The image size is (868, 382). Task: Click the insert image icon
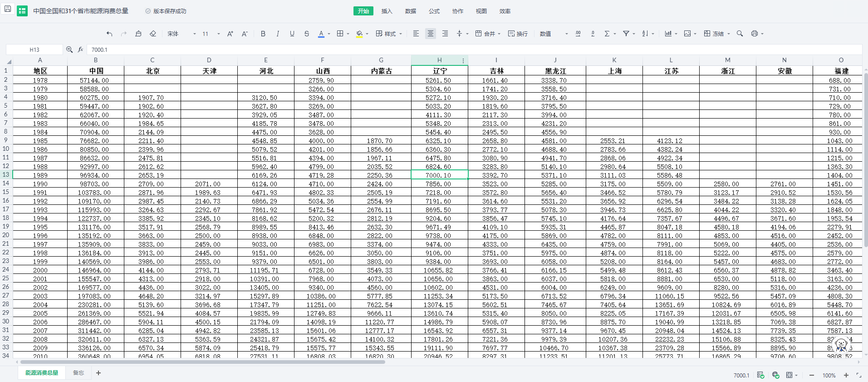click(x=687, y=34)
